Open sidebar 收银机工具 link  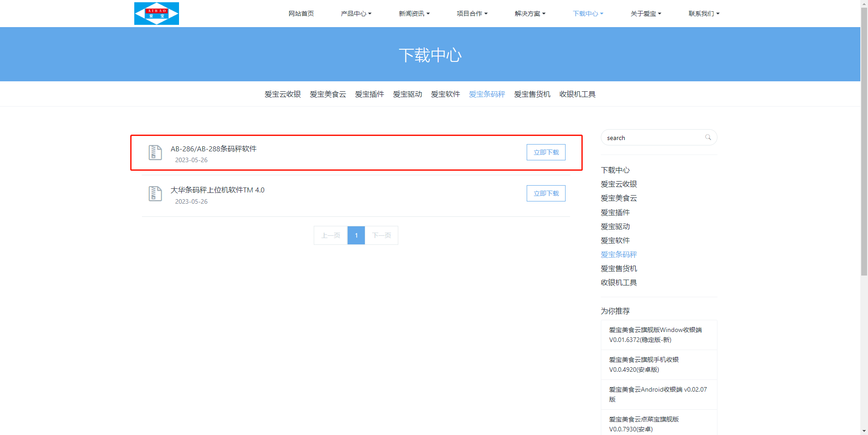pos(618,282)
